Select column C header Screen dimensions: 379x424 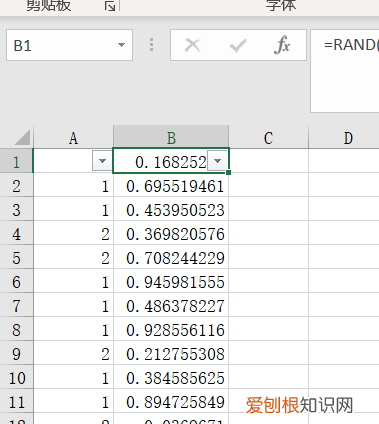click(x=268, y=137)
